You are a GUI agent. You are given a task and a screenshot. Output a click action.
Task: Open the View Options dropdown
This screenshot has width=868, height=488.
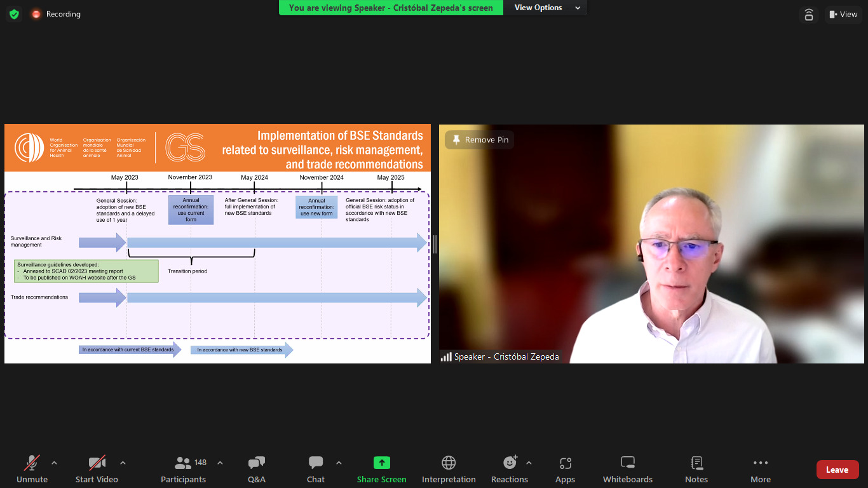tap(546, 8)
